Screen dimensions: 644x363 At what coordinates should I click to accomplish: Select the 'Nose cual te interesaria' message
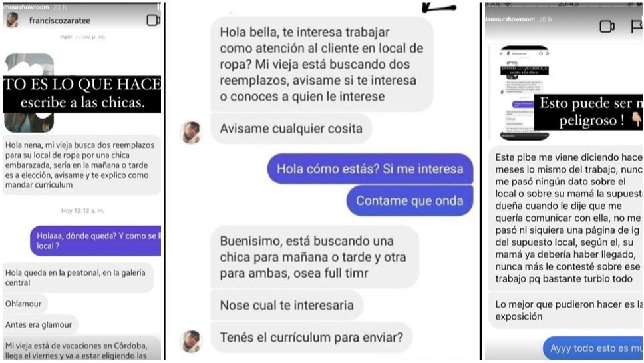click(287, 305)
